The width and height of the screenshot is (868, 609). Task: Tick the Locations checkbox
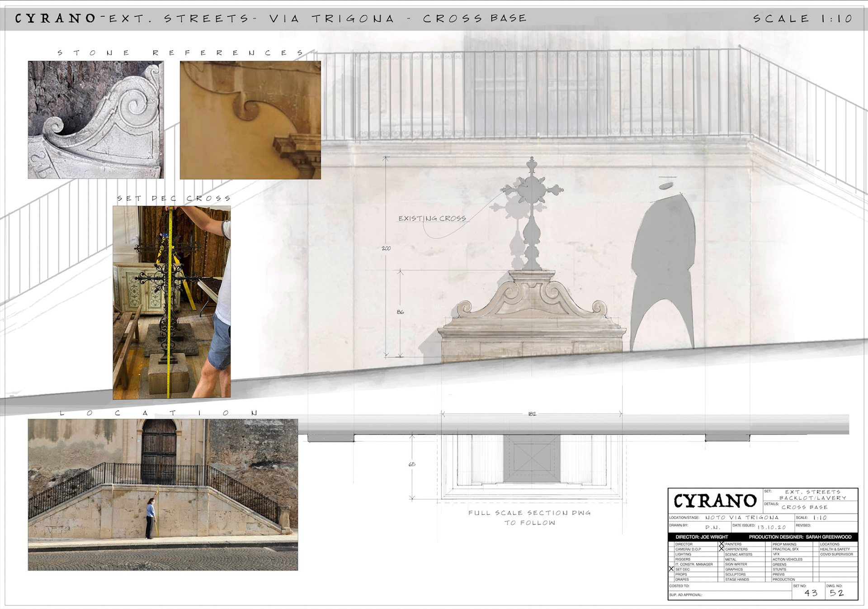click(816, 544)
